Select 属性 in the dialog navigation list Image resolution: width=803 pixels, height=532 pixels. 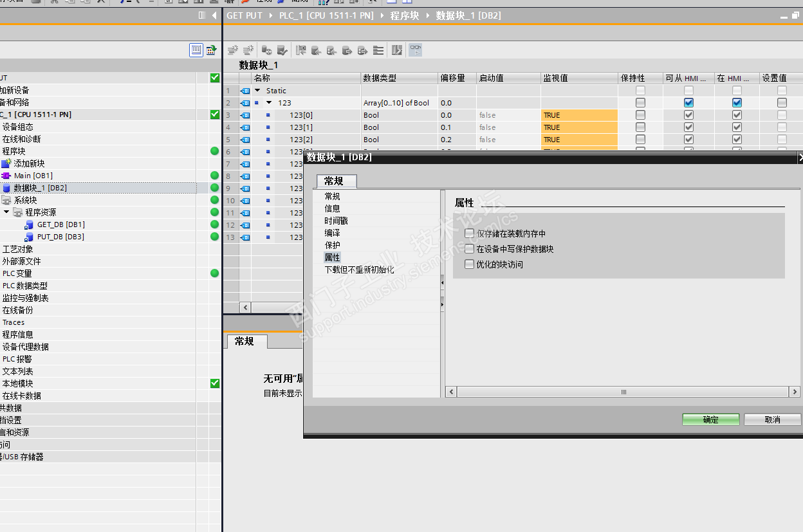pos(332,257)
